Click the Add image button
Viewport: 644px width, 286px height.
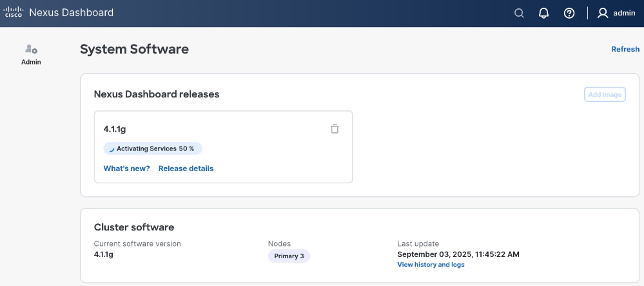pyautogui.click(x=605, y=94)
